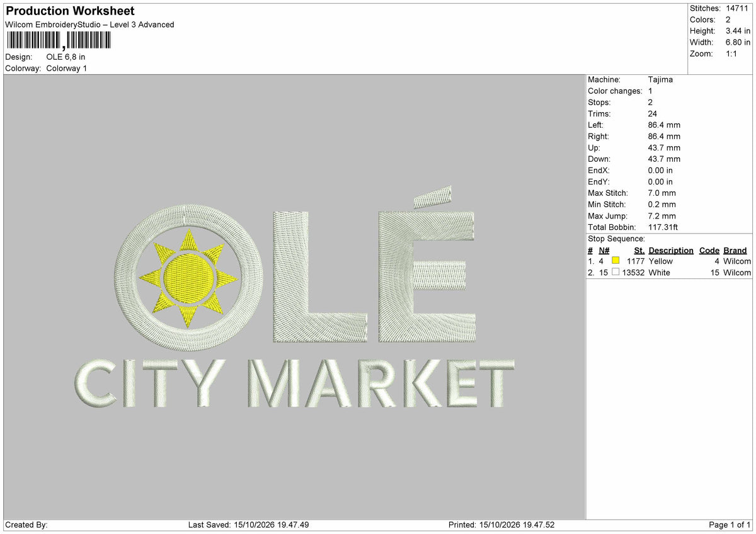756x534 pixels.
Task: Click the 'Last Saved' timestamp 19.47.49
Action: click(292, 525)
